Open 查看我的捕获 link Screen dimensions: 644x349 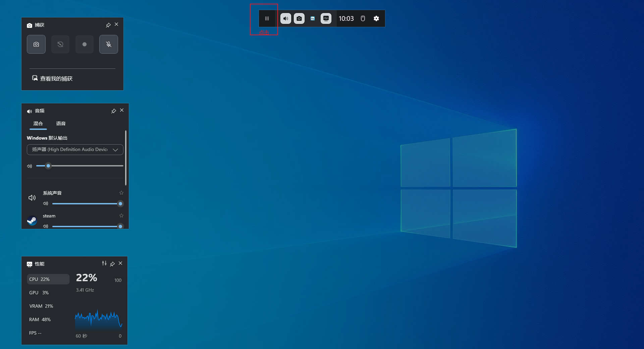[56, 79]
